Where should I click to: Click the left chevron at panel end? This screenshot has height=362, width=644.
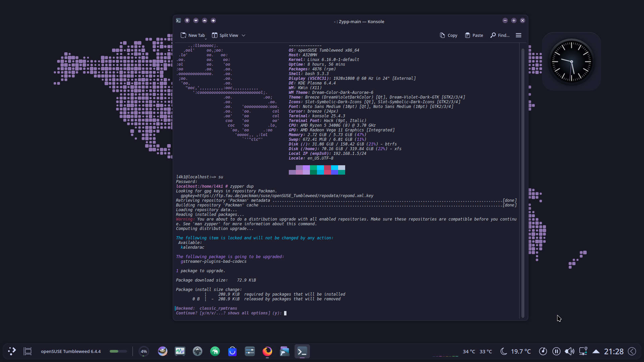pyautogui.click(x=632, y=351)
